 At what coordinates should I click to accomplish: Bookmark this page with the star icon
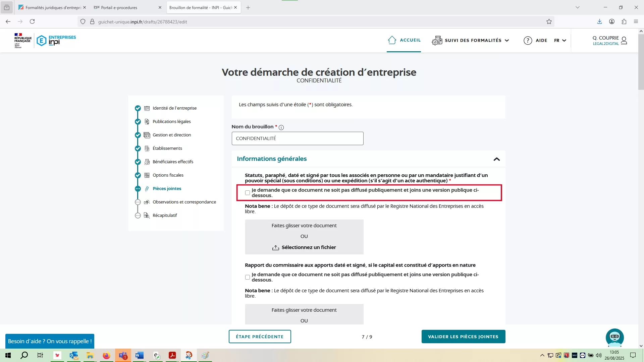pyautogui.click(x=549, y=22)
